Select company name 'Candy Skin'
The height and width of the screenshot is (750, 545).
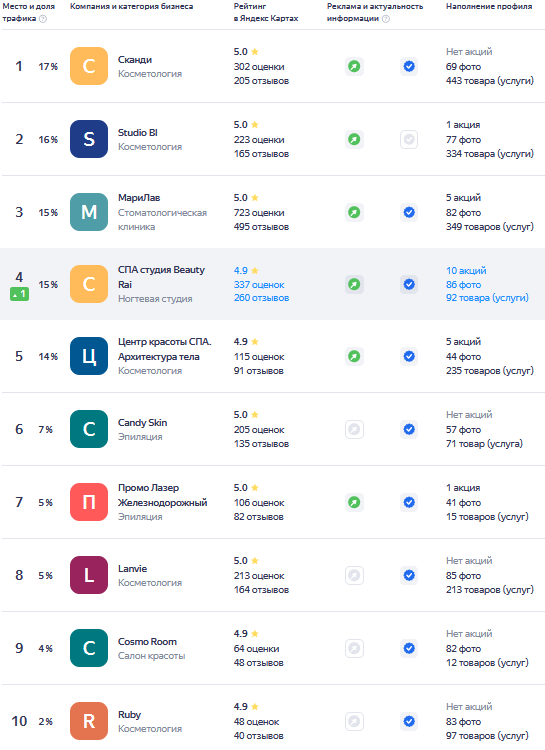click(x=143, y=423)
